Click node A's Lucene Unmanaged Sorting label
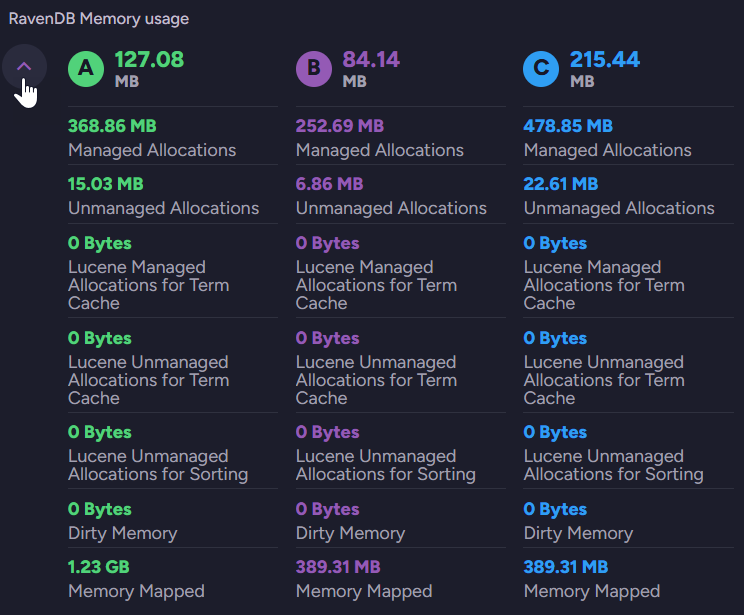This screenshot has width=744, height=615. (158, 465)
